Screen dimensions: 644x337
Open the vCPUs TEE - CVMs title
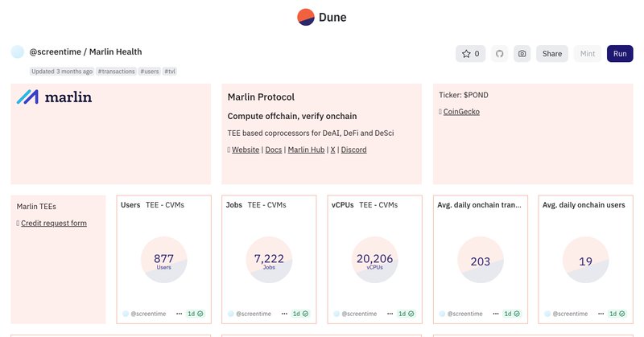click(365, 205)
